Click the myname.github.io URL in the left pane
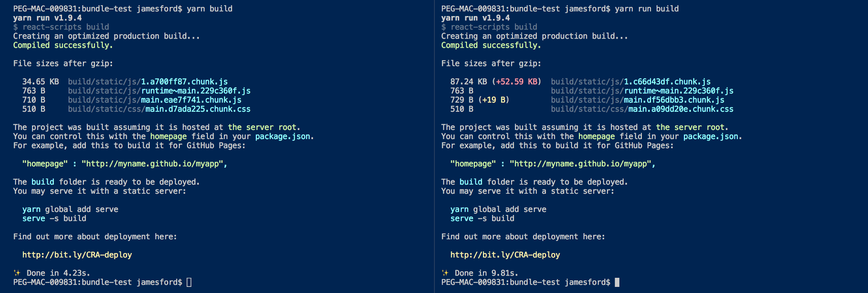Viewport: 868px width, 293px height. 154,164
